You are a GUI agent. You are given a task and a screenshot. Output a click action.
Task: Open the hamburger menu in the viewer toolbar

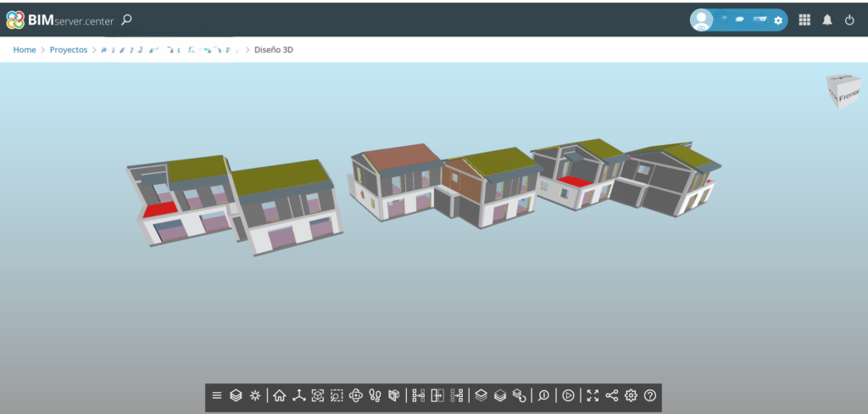click(x=217, y=395)
